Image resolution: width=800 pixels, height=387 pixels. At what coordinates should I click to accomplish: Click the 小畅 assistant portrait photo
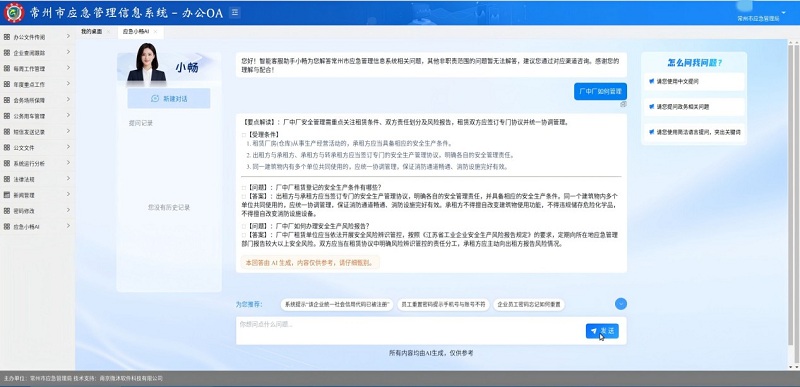tap(146, 64)
